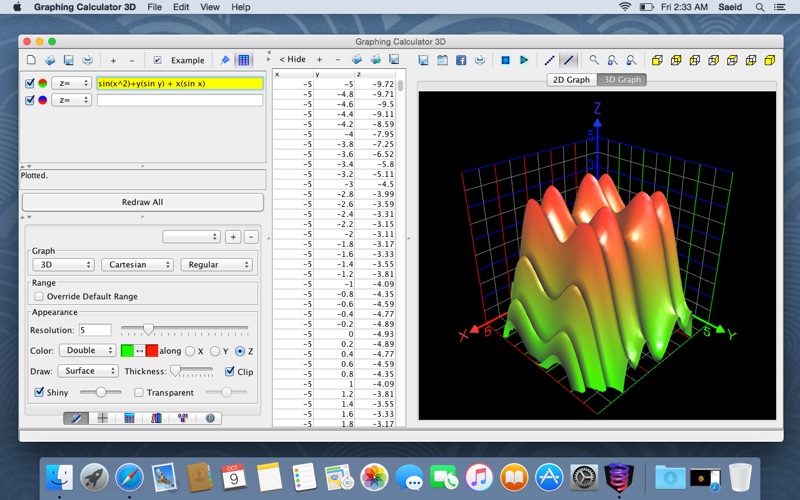This screenshot has height=500, width=800.
Task: Enable Override Default Range checkbox
Action: pos(39,297)
